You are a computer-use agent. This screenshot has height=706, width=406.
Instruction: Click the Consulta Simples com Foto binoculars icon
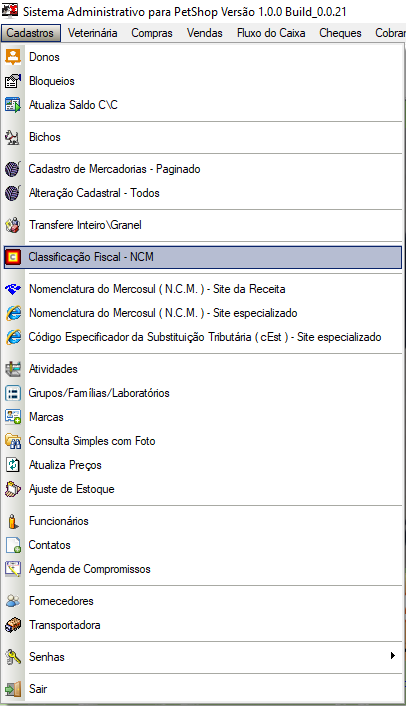pyautogui.click(x=13, y=441)
